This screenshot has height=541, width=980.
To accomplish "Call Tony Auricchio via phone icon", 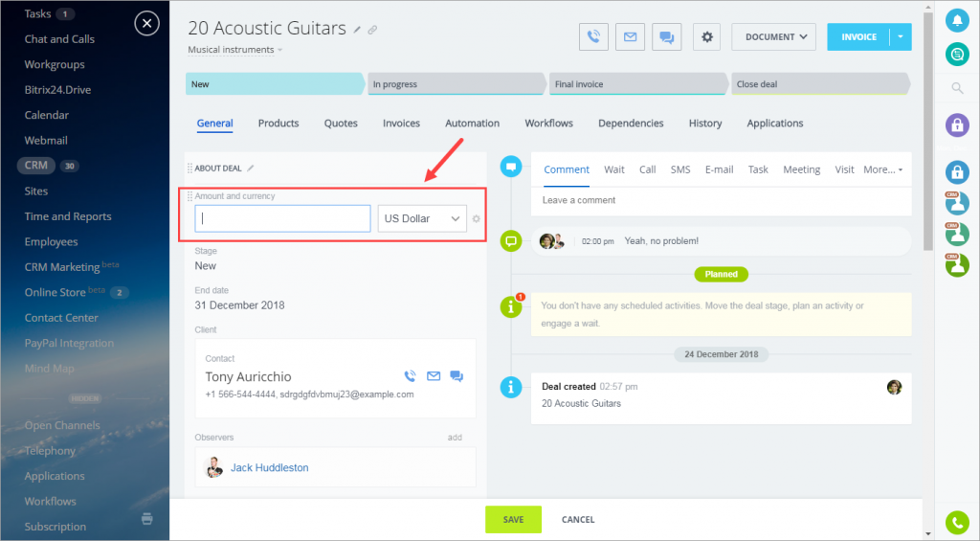I will tap(410, 376).
